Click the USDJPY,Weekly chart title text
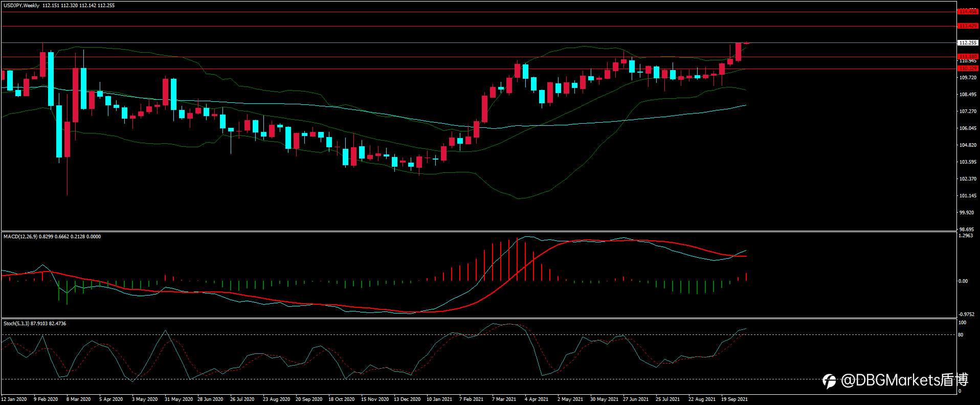980x405 pixels. 21,6
